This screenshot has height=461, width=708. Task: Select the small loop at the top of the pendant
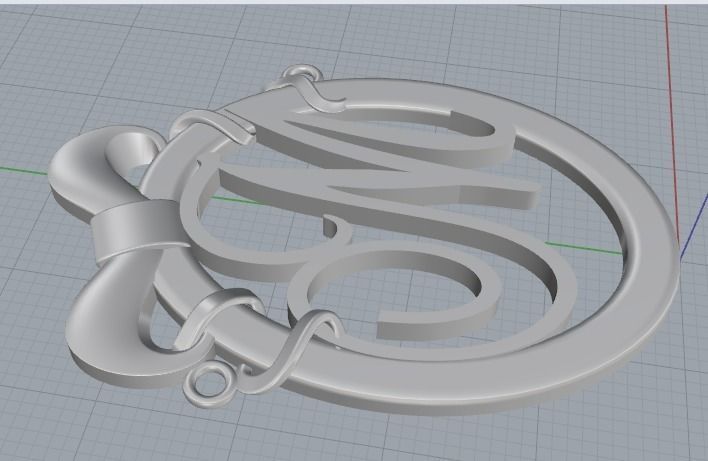pyautogui.click(x=303, y=73)
